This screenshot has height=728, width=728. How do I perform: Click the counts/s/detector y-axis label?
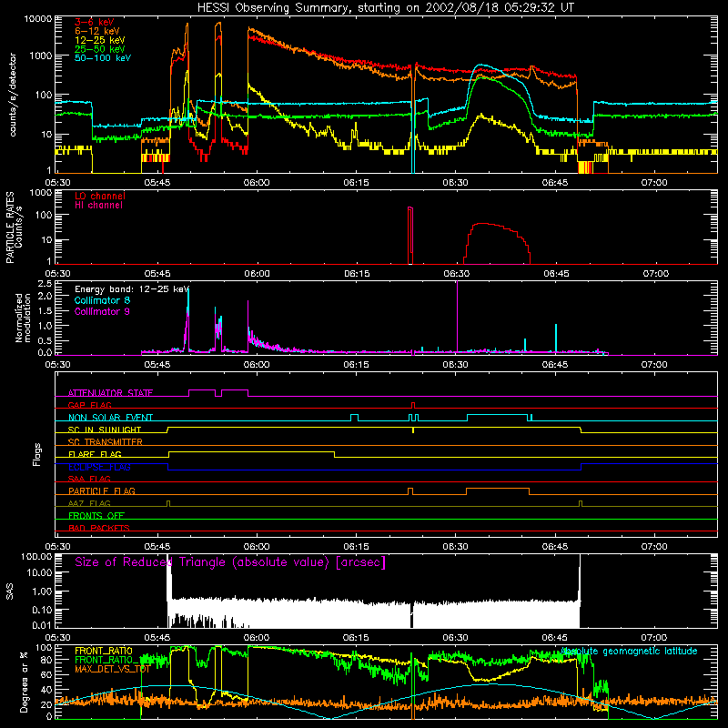coord(13,95)
